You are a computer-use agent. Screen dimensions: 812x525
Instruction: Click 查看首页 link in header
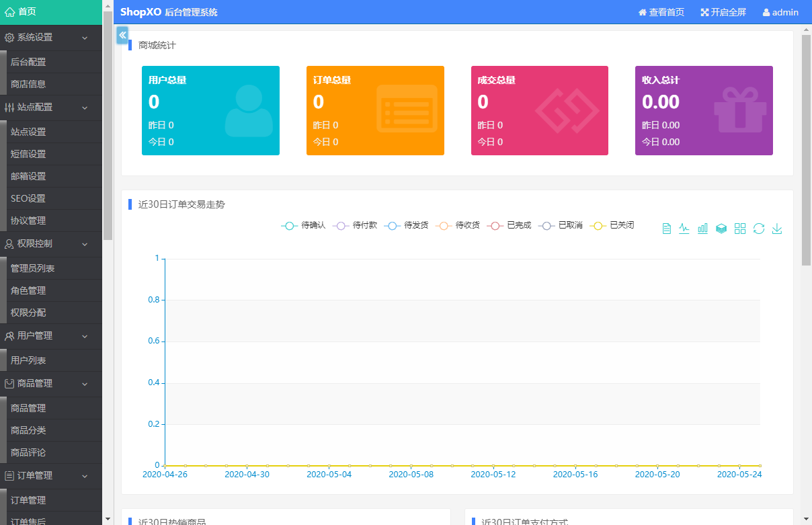[661, 12]
